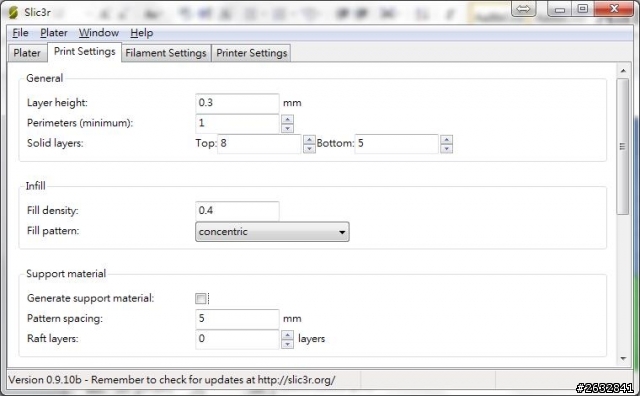Open the File menu
The height and width of the screenshot is (396, 640).
[x=20, y=33]
